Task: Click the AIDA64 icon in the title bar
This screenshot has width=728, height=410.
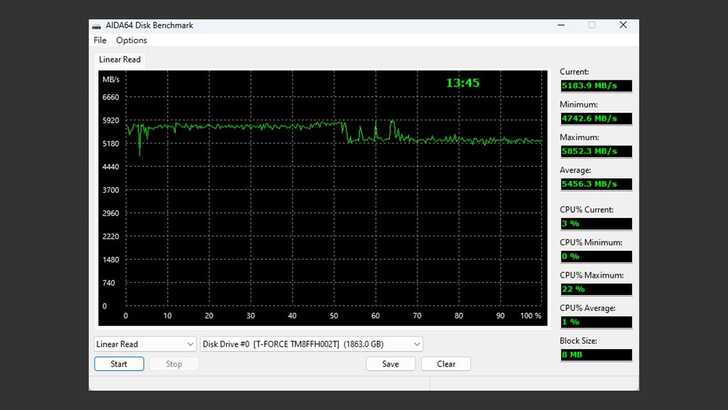Action: click(96, 25)
